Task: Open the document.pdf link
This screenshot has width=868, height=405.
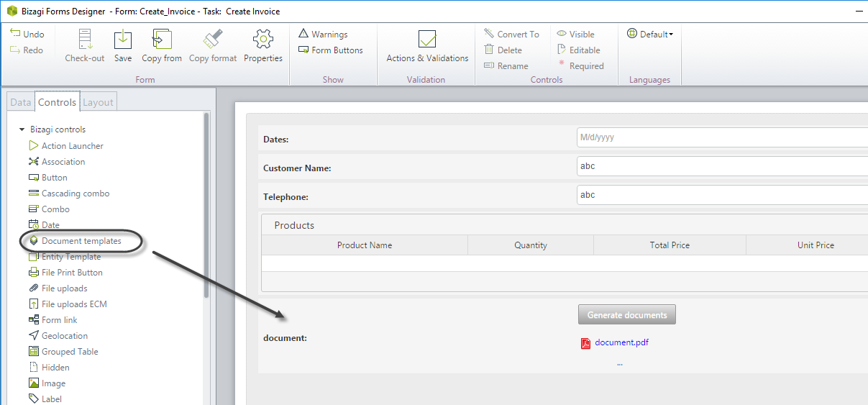Action: (621, 342)
